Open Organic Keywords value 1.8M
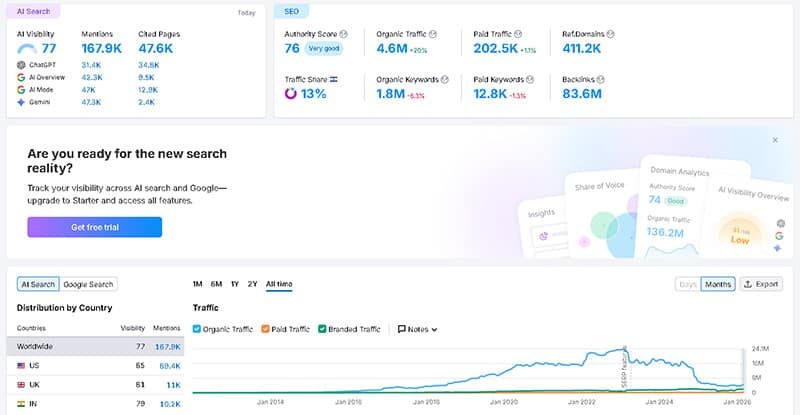Image resolution: width=800 pixels, height=415 pixels. pyautogui.click(x=390, y=94)
